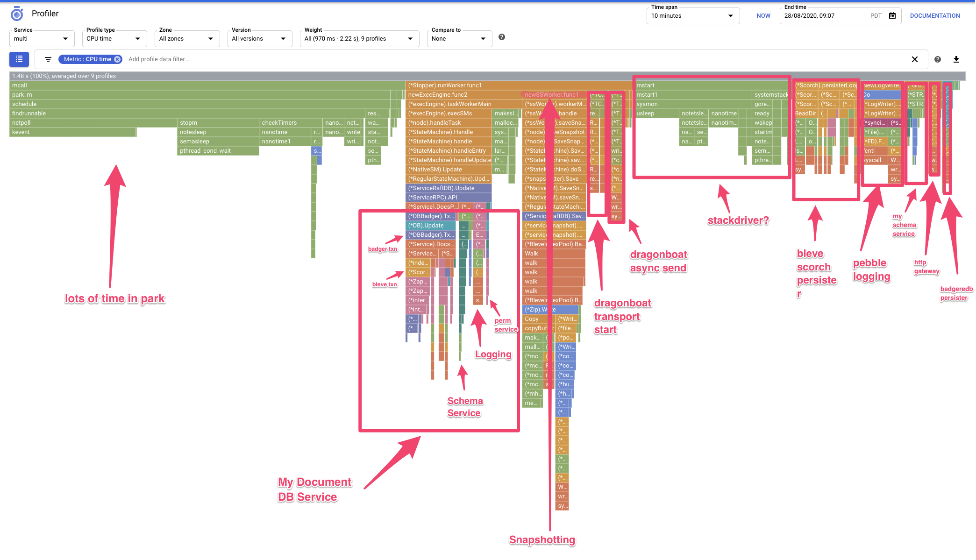This screenshot has width=976, height=560.
Task: Open the profile list panel icon
Action: point(19,59)
